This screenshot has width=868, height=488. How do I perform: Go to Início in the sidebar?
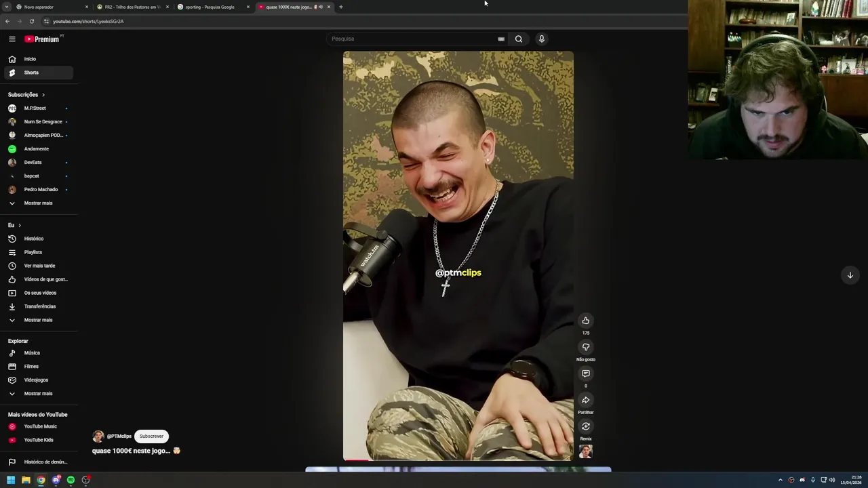point(38,59)
